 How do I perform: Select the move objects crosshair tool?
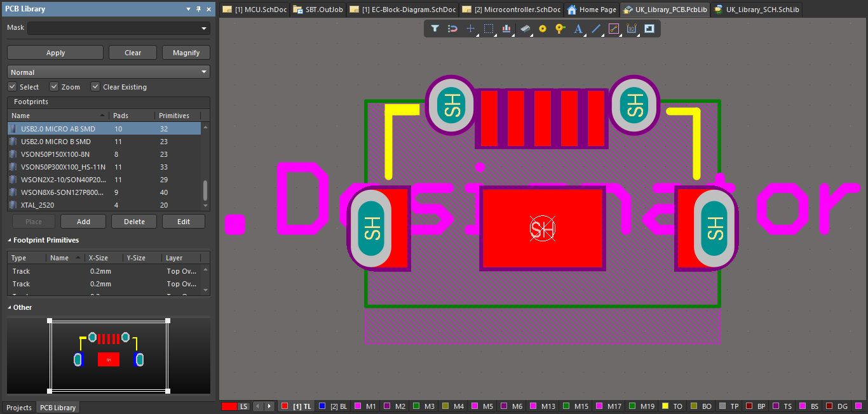coord(471,29)
